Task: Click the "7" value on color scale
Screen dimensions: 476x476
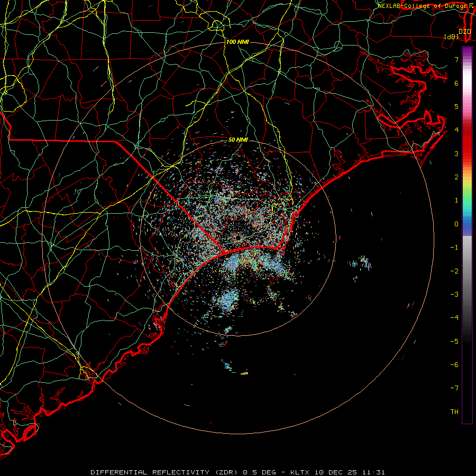Action: point(456,59)
